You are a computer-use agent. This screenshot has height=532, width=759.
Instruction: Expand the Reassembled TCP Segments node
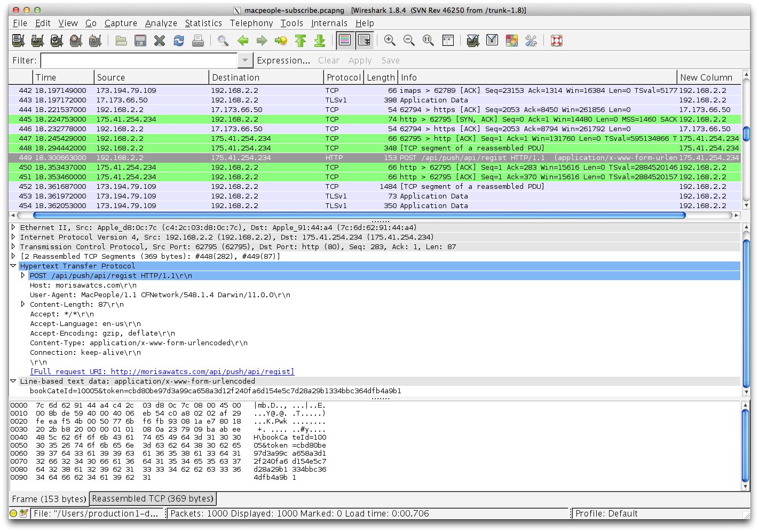tap(13, 256)
